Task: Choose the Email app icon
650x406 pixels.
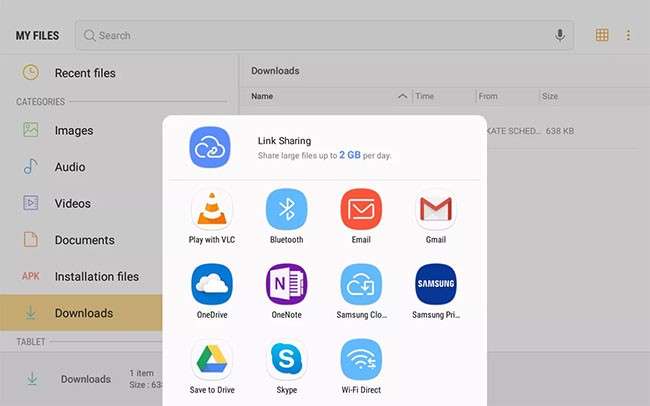Action: 361,210
